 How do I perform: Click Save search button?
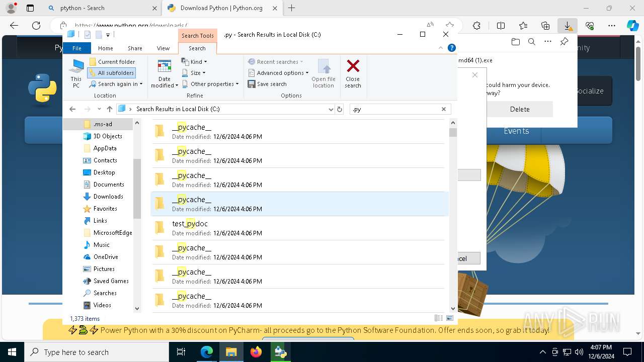coord(267,84)
